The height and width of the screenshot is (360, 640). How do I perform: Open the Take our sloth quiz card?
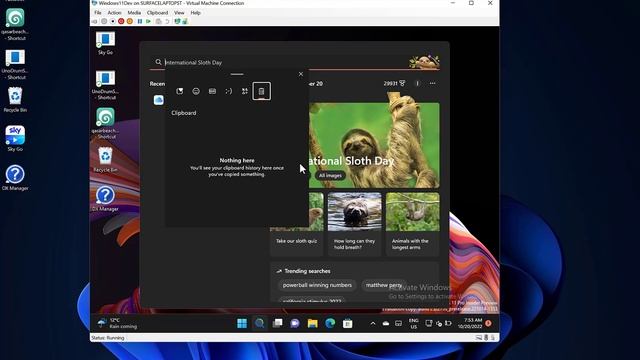coord(297,224)
